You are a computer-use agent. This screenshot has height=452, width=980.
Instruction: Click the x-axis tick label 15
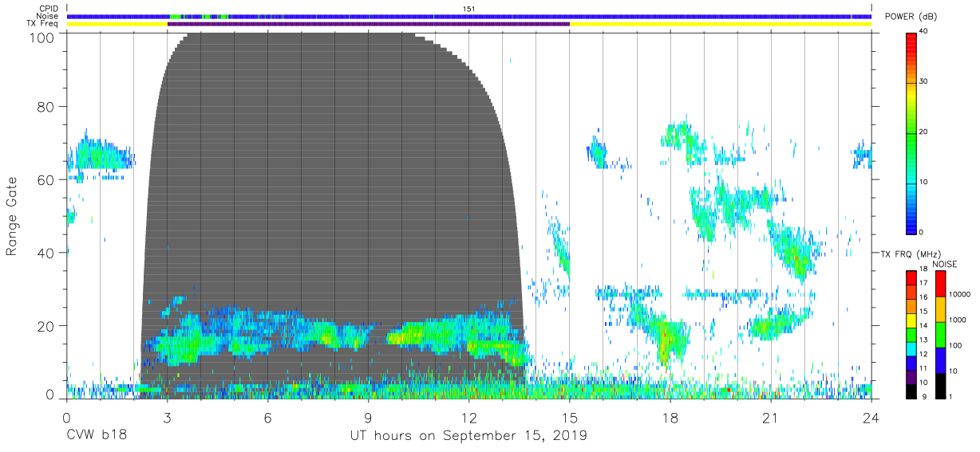(x=570, y=417)
